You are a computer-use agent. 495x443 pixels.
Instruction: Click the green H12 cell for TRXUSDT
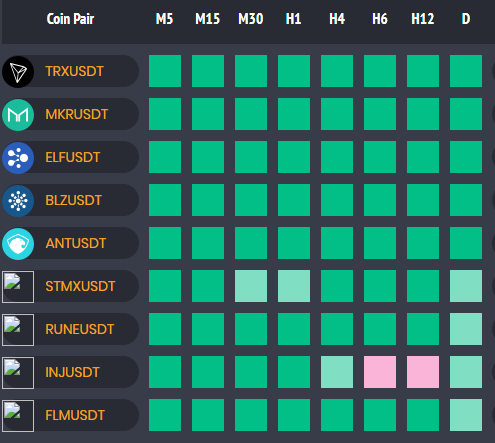(423, 71)
